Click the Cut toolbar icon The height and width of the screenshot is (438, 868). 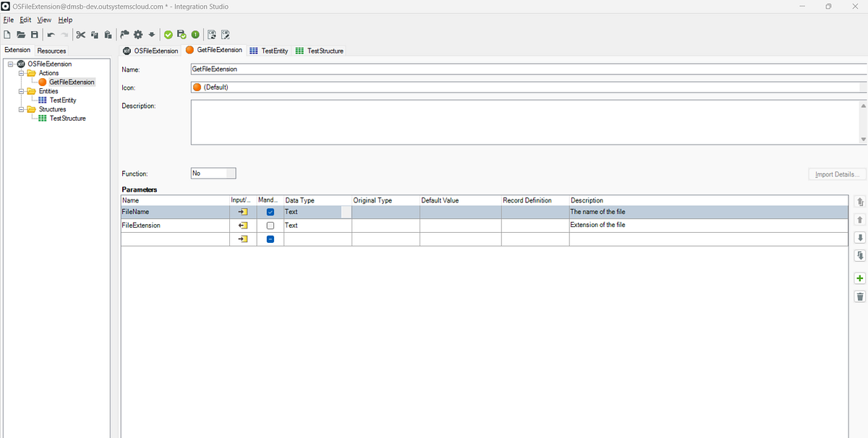click(80, 34)
